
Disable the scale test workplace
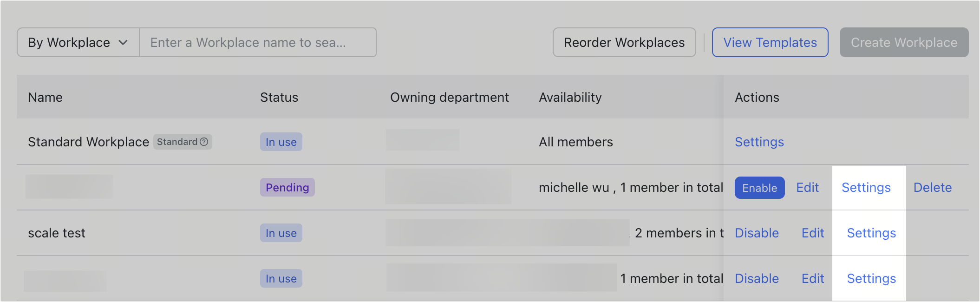tap(757, 233)
